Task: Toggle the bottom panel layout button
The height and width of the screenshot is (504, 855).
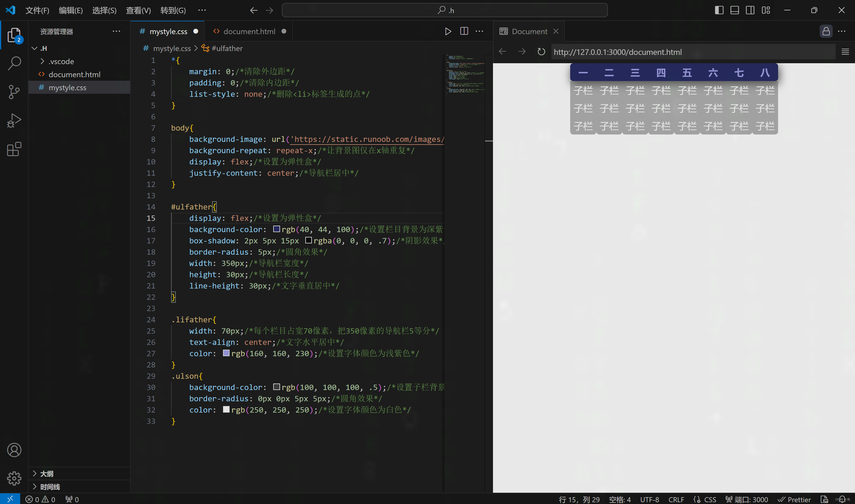Action: (x=734, y=10)
